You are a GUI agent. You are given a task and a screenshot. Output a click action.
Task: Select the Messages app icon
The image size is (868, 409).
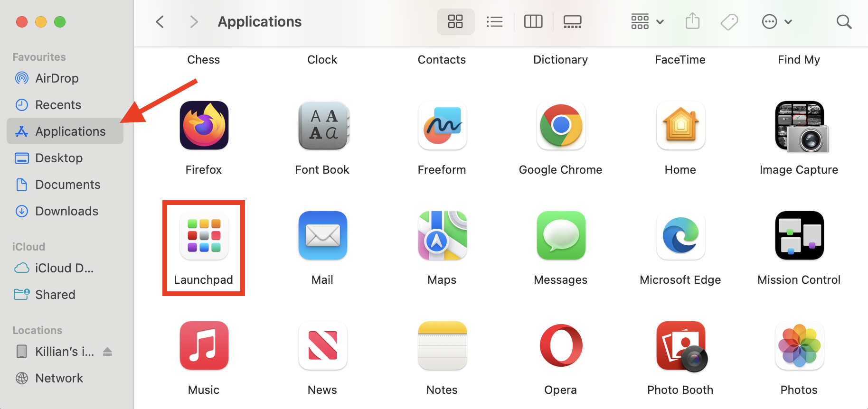click(561, 235)
